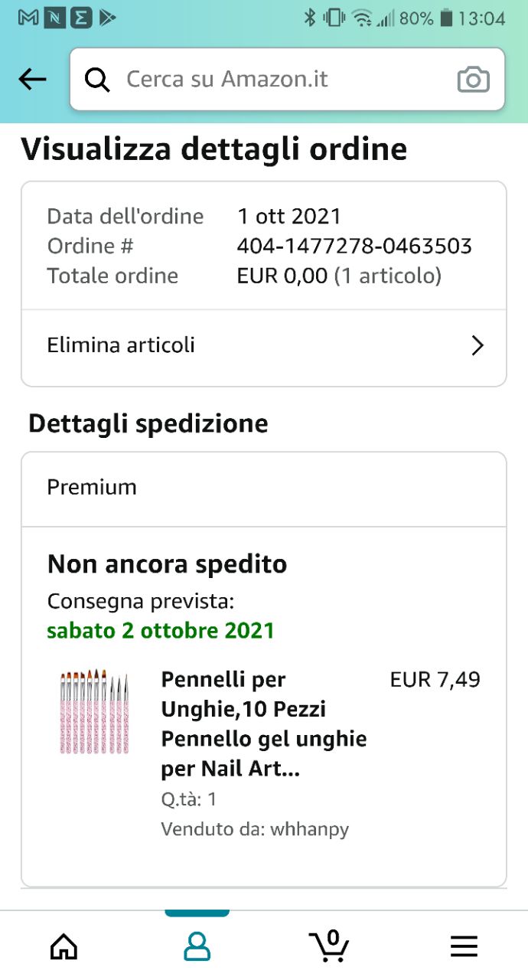The width and height of the screenshot is (528, 980).
Task: Tap the battery icon in status bar
Action: click(447, 18)
